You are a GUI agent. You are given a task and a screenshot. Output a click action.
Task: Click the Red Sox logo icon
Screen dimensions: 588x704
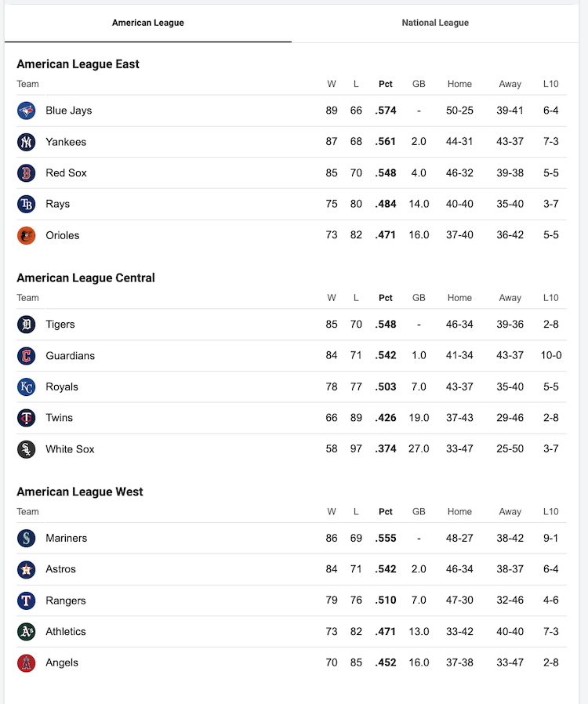(27, 173)
